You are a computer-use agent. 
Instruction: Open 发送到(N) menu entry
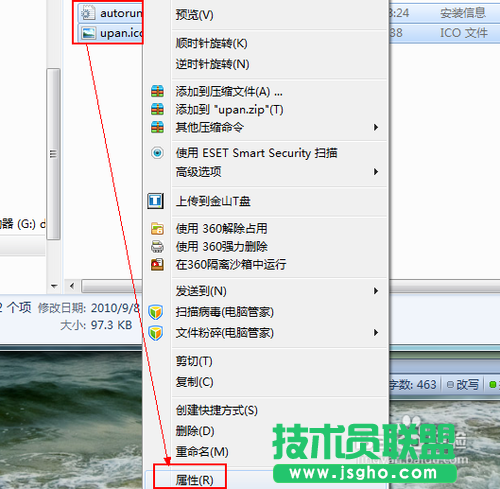(201, 291)
